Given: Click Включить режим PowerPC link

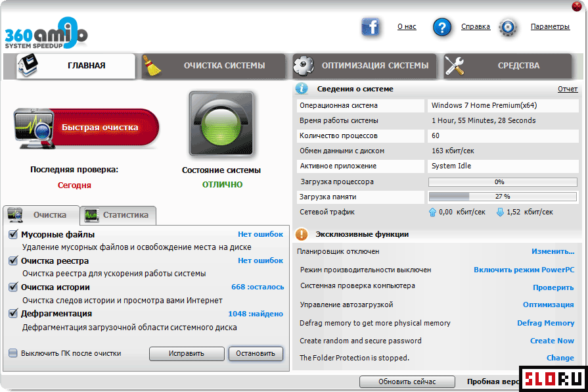Looking at the screenshot, I should tap(524, 270).
